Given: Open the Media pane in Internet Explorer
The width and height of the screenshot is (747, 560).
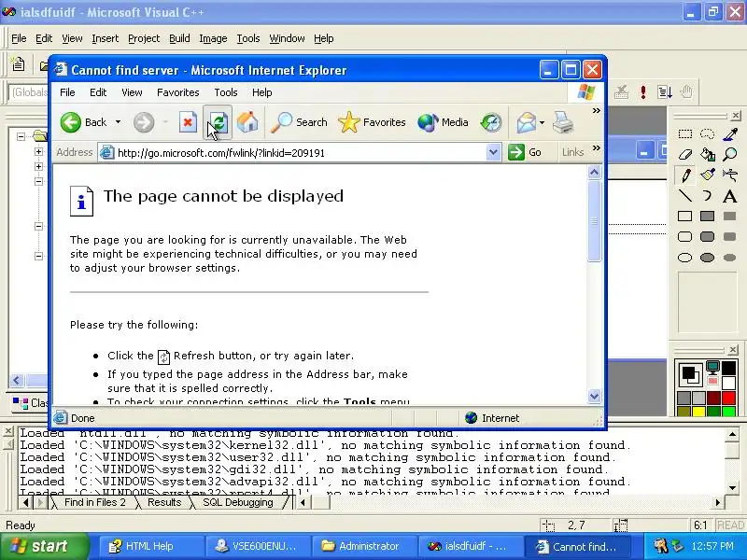Looking at the screenshot, I should point(443,122).
